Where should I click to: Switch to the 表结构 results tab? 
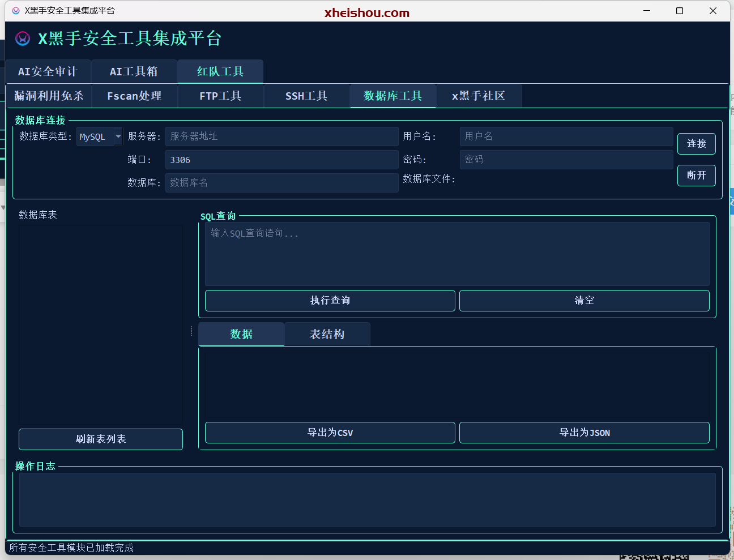pos(327,334)
